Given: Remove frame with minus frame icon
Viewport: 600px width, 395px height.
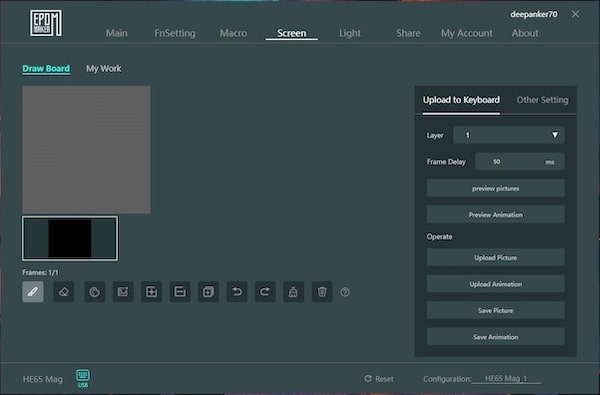Looking at the screenshot, I should 180,292.
